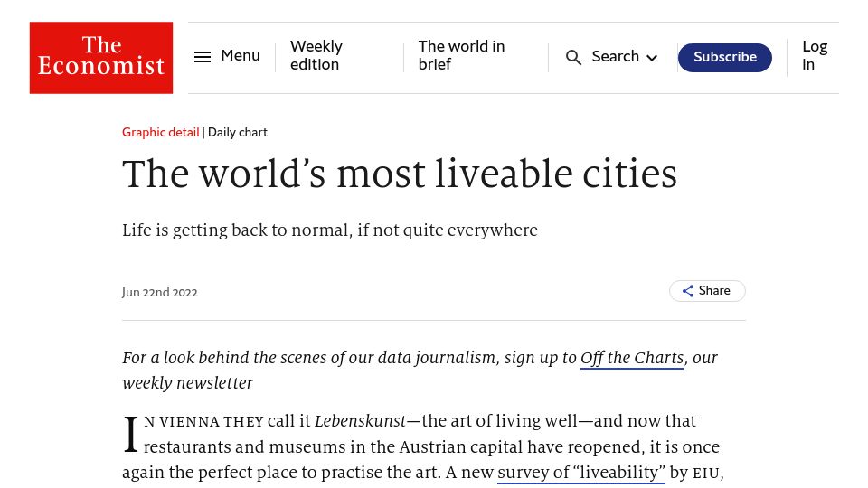Click the Log in link
This screenshot has height=488, width=868.
pos(815,55)
